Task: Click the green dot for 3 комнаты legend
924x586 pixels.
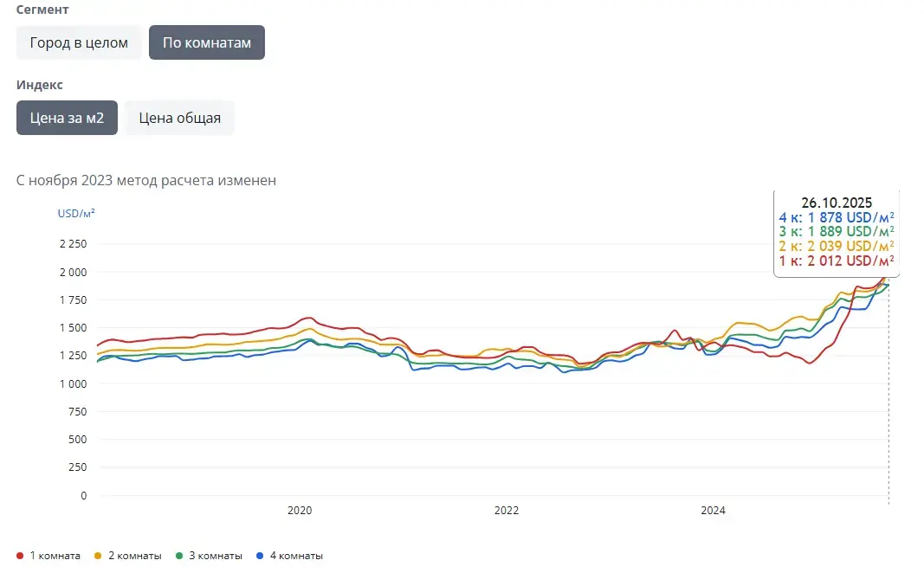Action: (x=179, y=556)
